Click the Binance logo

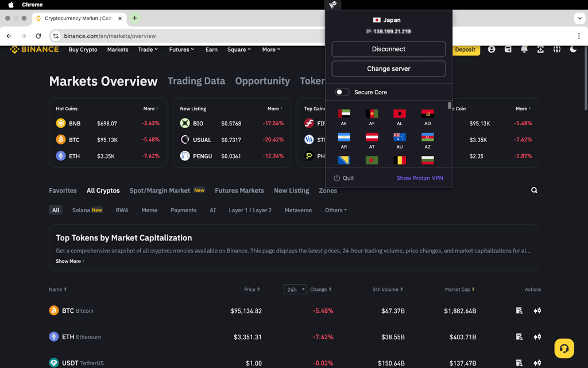pos(34,49)
